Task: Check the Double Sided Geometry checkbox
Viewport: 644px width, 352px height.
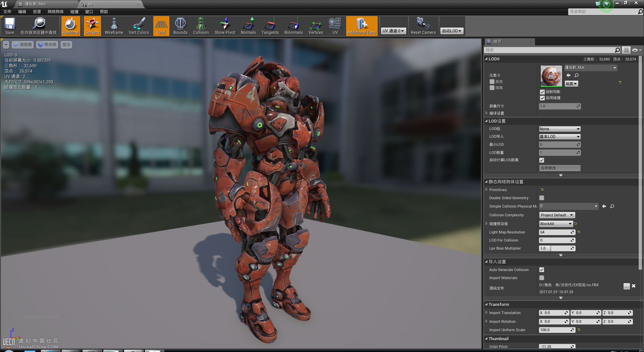Action: click(x=542, y=198)
